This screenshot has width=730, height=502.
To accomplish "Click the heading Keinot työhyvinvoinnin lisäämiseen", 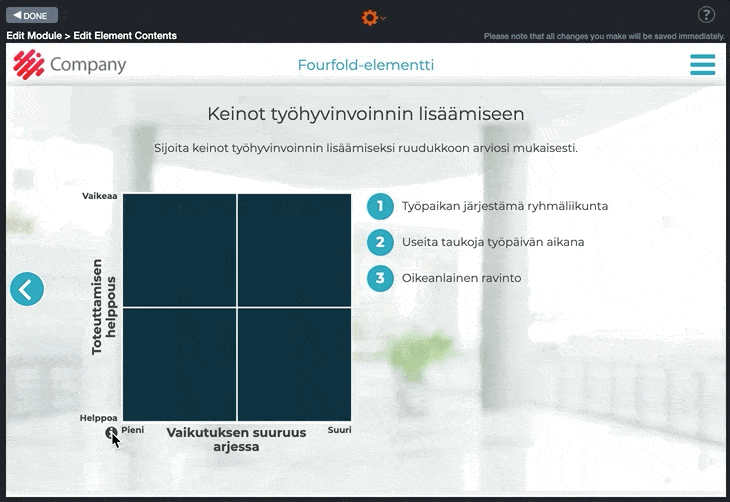I will coord(365,114).
